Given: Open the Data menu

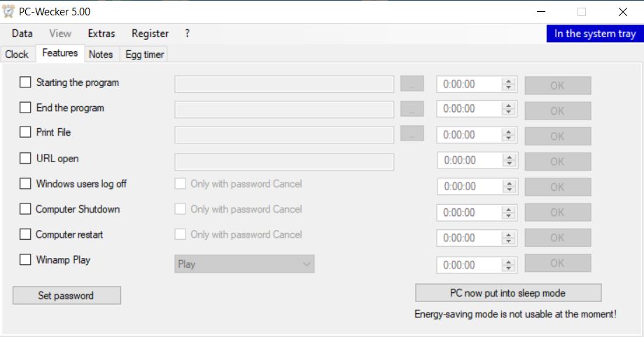Looking at the screenshot, I should pos(22,34).
